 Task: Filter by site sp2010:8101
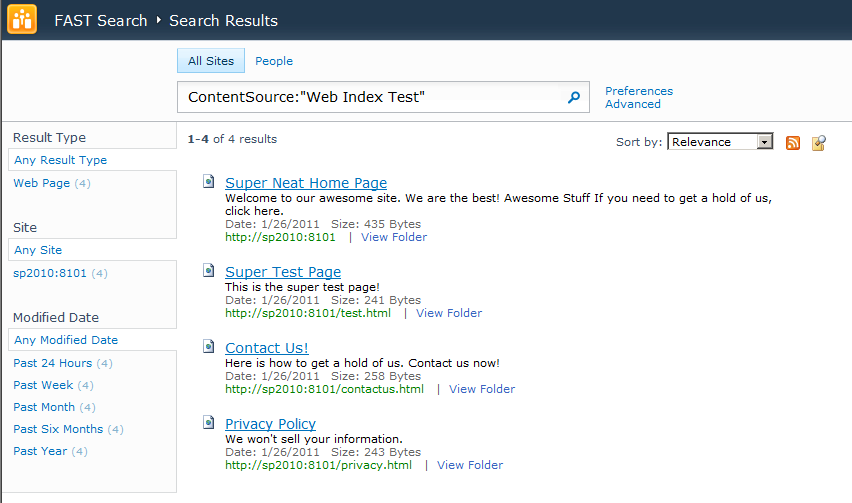pyautogui.click(x=60, y=273)
